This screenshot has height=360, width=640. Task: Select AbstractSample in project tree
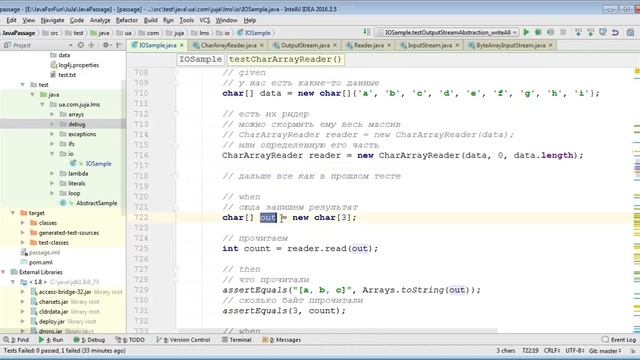96,203
